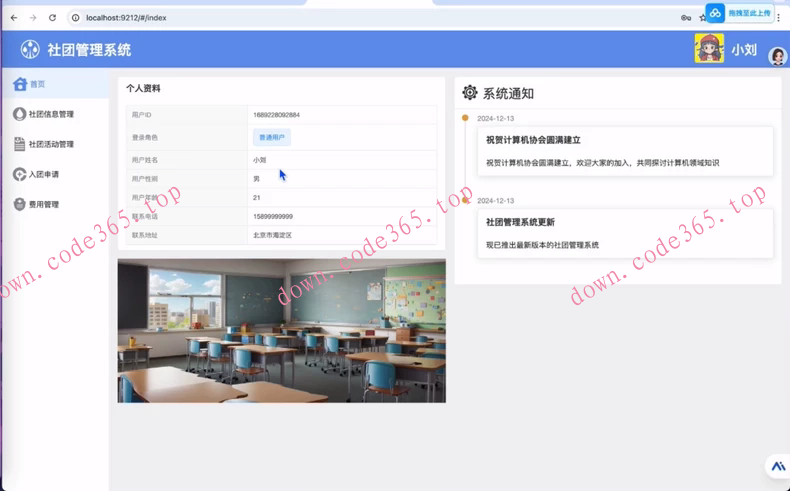Image resolution: width=790 pixels, height=491 pixels.
Task: Click the 拖拽至此上传 upload button
Action: point(740,13)
